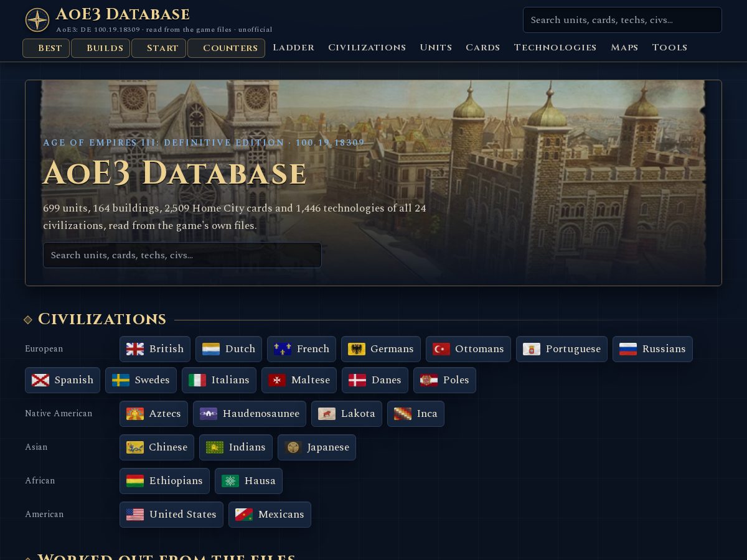This screenshot has width=747, height=560.
Task: Open the Cards nav item
Action: (x=482, y=47)
